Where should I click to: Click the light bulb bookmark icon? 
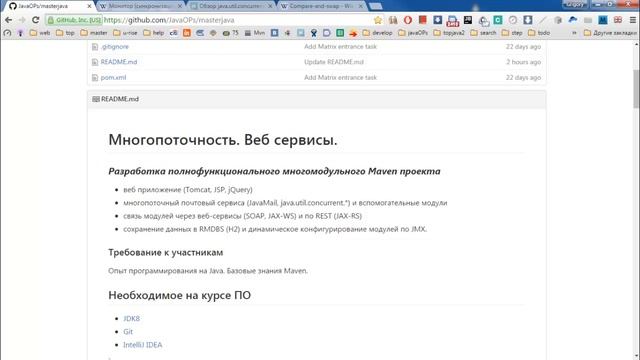click(20, 33)
